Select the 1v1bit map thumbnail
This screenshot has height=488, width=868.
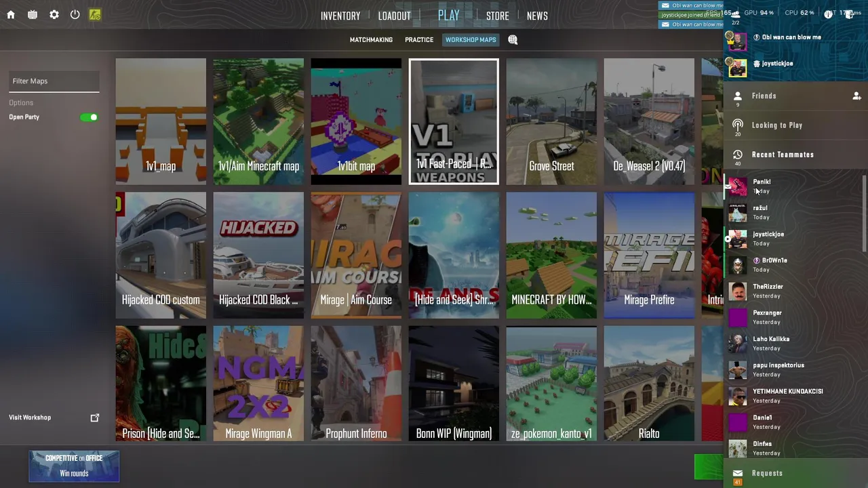click(356, 121)
